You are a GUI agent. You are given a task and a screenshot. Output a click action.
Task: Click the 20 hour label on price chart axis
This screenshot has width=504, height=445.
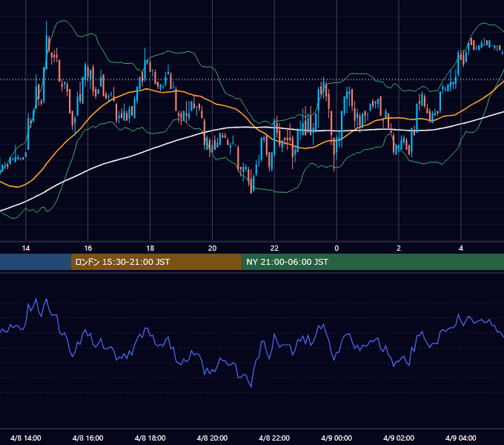[212, 248]
